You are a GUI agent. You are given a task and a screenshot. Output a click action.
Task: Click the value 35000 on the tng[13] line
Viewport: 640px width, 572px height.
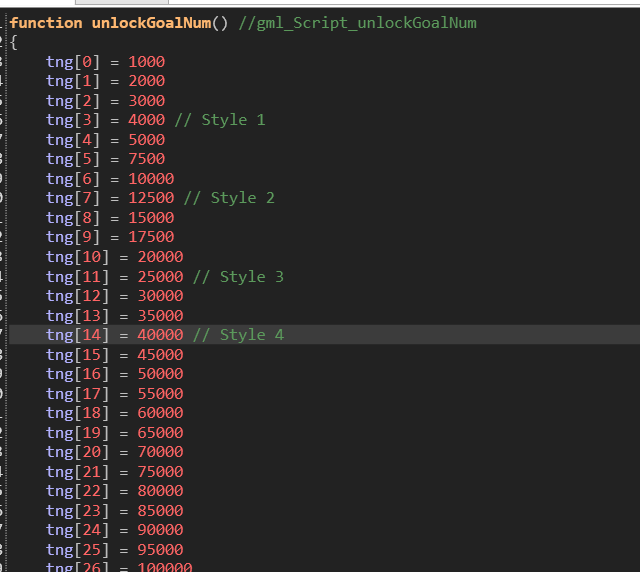coord(160,316)
